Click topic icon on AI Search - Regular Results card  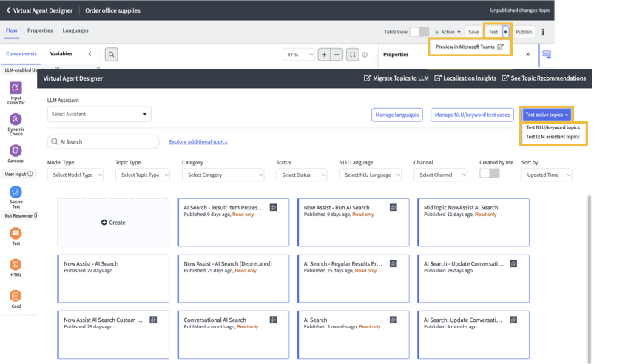coord(394,263)
